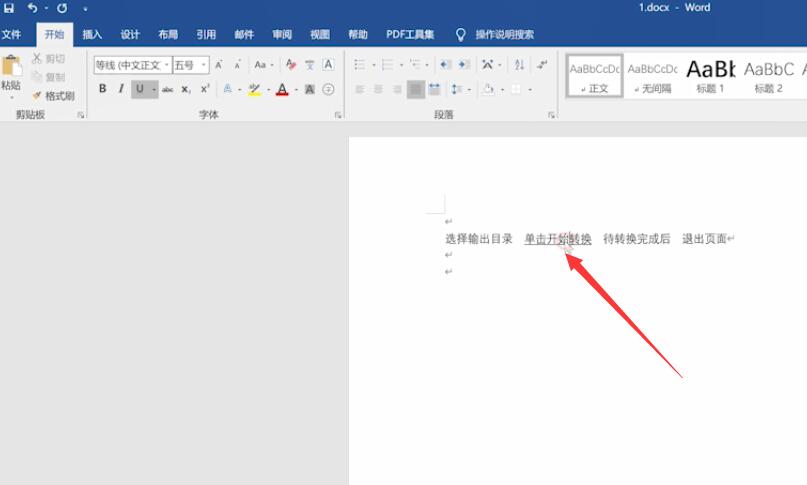Activate the Format Painter (格式刷)

(x=54, y=96)
